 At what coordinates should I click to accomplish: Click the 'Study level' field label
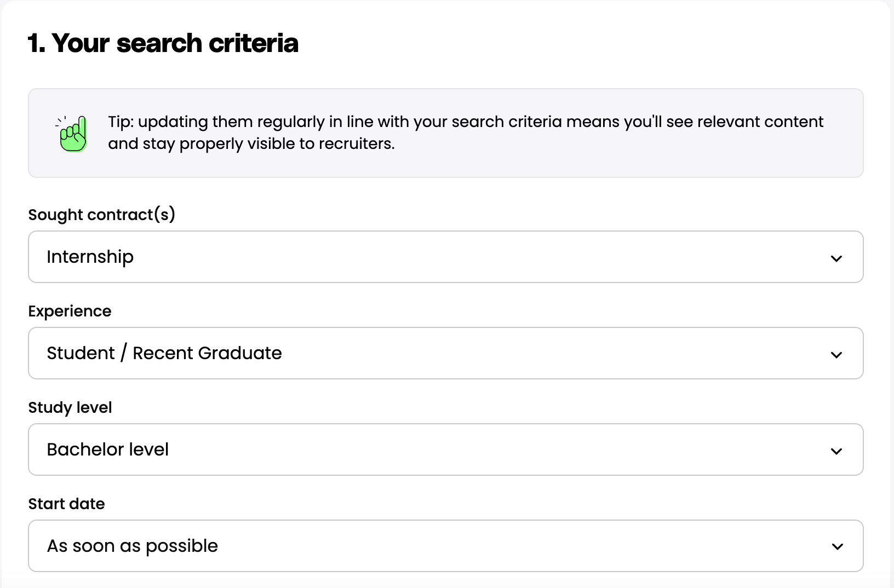coord(70,407)
